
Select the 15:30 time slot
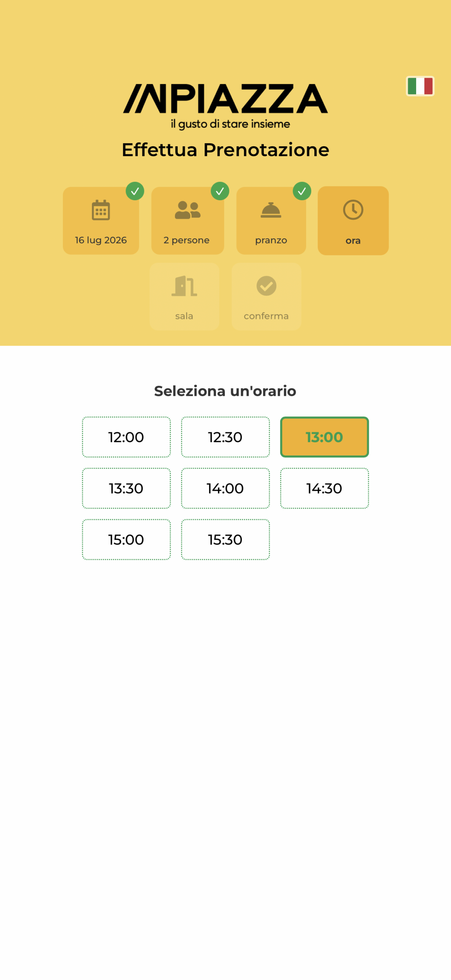(225, 539)
